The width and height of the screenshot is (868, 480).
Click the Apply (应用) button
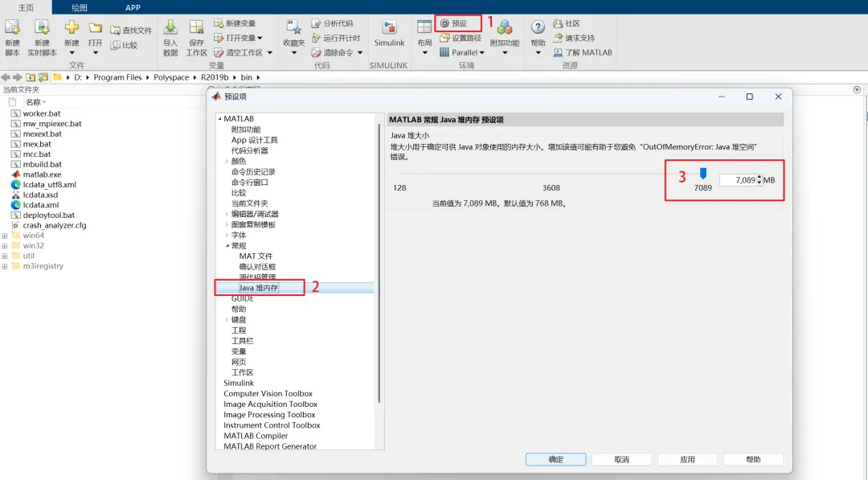687,460
